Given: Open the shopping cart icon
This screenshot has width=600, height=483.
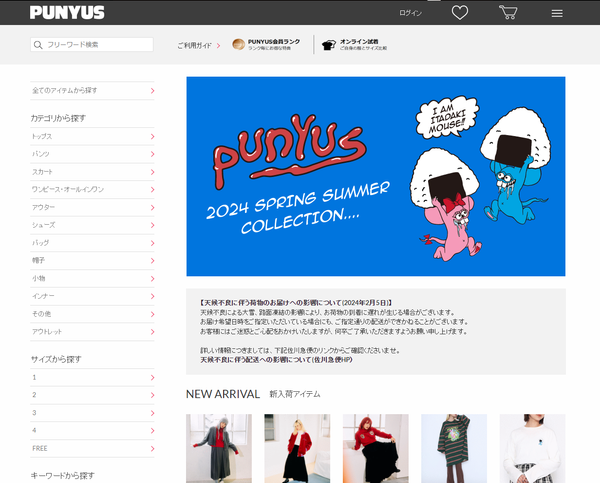Looking at the screenshot, I should click(x=508, y=13).
